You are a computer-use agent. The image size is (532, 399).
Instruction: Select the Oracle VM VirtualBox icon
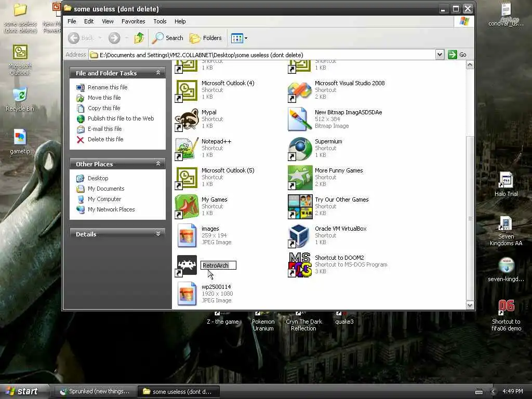300,236
